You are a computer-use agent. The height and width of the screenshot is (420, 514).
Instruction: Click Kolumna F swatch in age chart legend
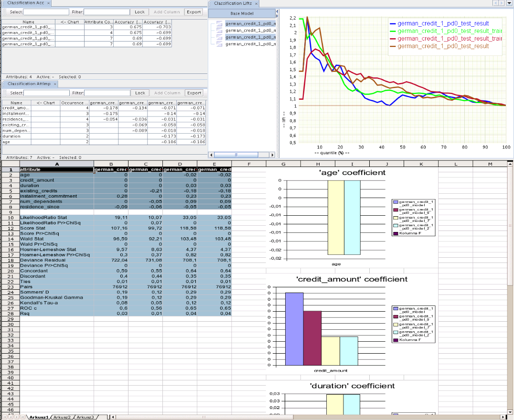tap(396, 233)
